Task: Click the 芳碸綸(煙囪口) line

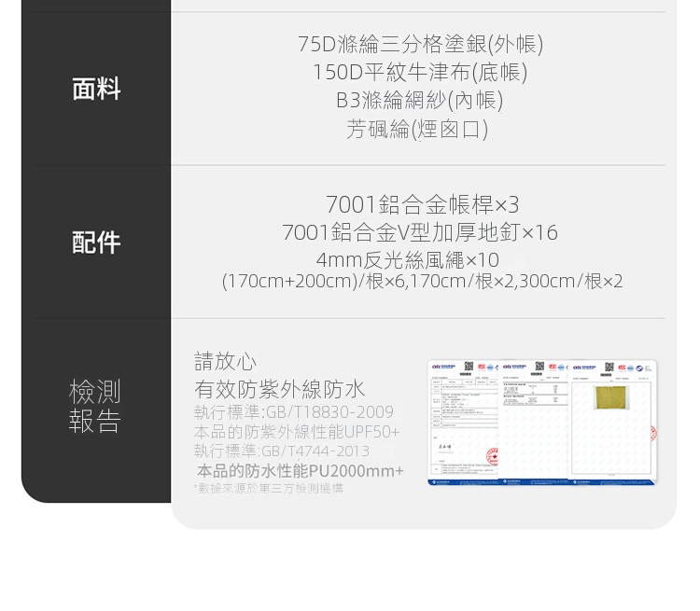Action: click(x=417, y=129)
